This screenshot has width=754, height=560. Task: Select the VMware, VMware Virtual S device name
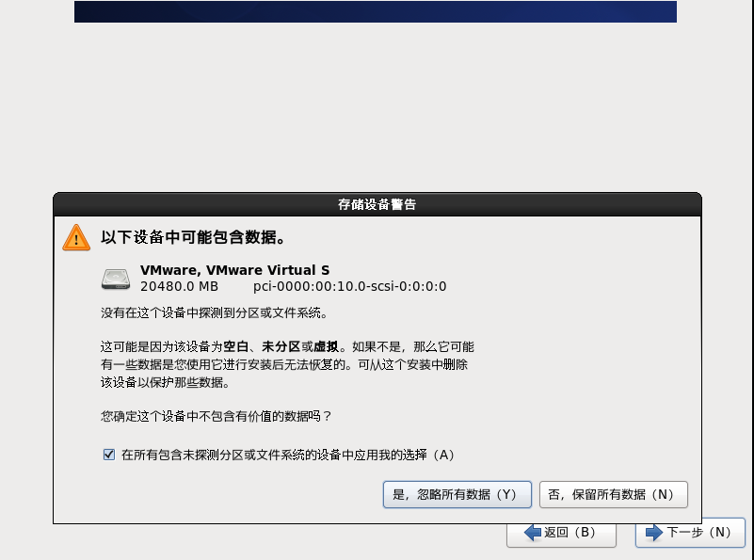[x=234, y=270]
